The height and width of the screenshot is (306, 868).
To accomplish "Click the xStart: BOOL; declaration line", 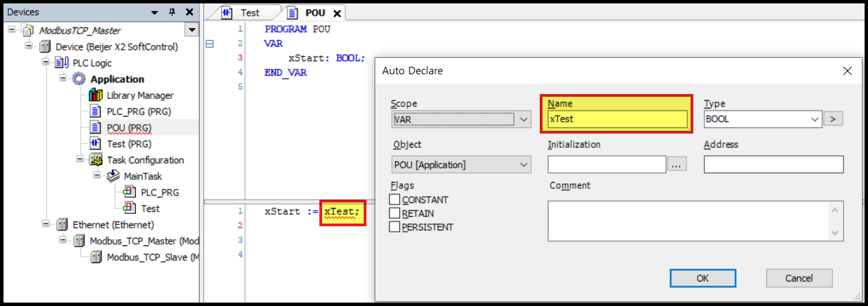I will 327,58.
